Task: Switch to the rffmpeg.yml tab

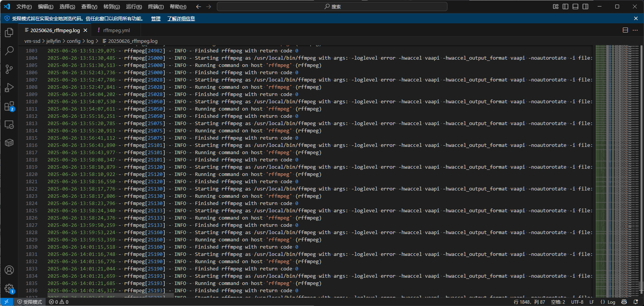Action: click(x=116, y=30)
